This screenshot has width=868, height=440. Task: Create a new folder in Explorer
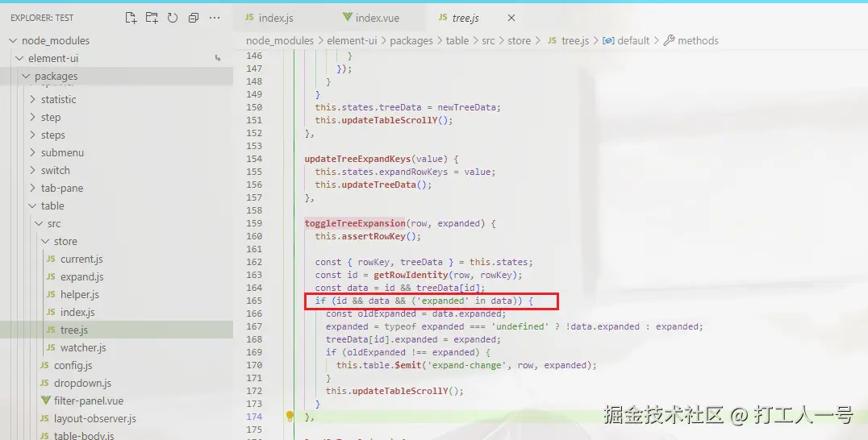152,18
